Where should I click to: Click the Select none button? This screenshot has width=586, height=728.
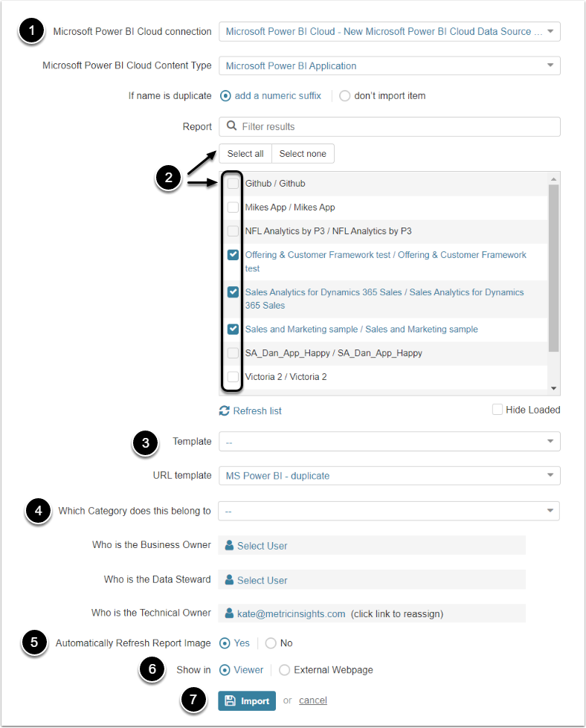(x=303, y=154)
